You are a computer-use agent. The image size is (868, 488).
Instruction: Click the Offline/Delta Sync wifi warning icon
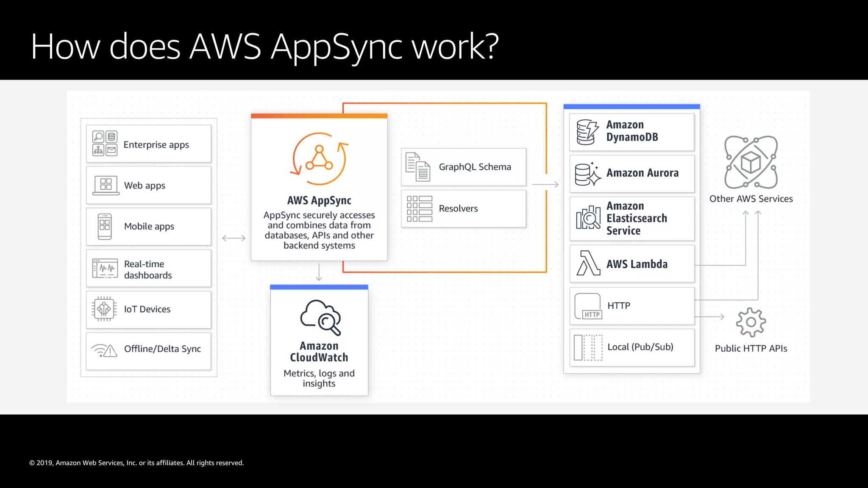click(x=104, y=350)
